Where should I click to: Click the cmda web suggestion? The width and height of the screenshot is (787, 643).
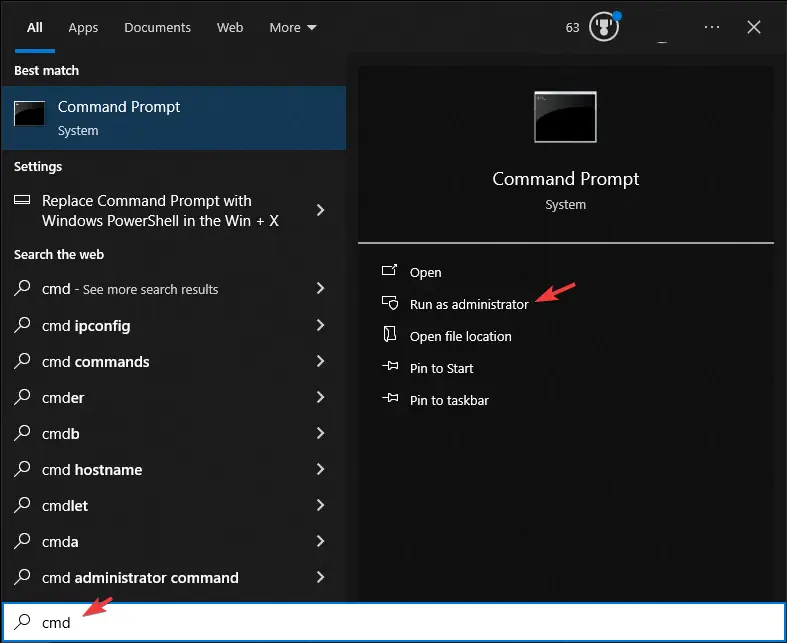174,542
